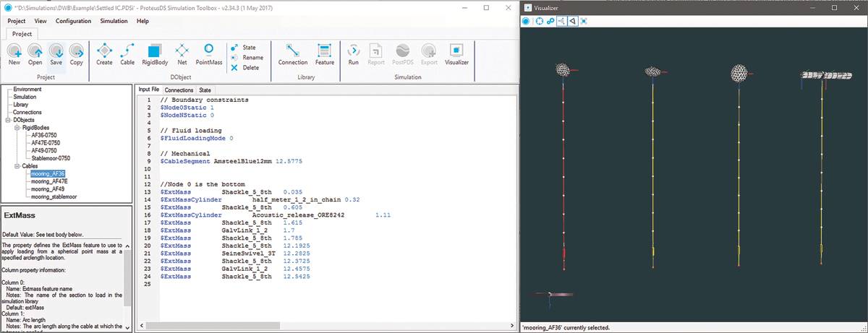Copy the project with the Copy icon
868x333 pixels.
click(x=77, y=55)
